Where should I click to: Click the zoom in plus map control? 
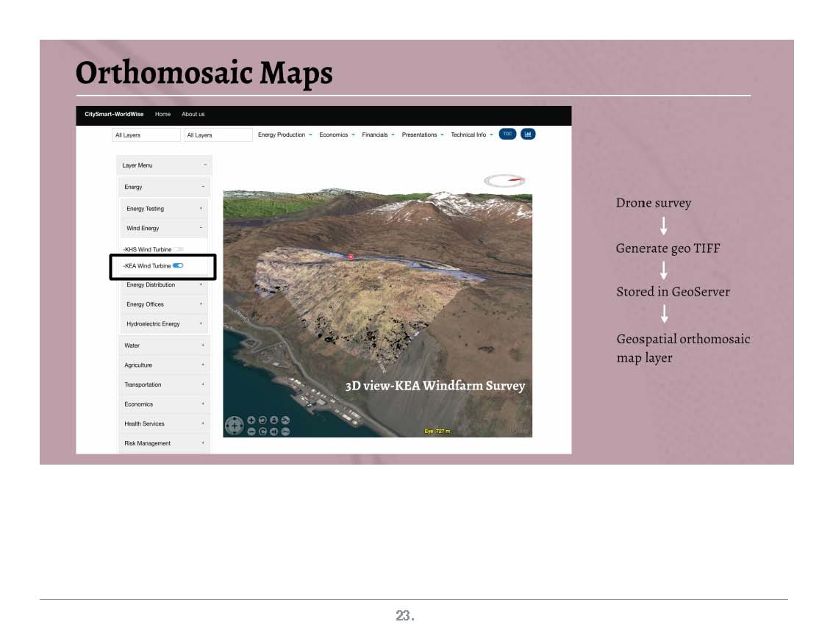click(x=251, y=420)
